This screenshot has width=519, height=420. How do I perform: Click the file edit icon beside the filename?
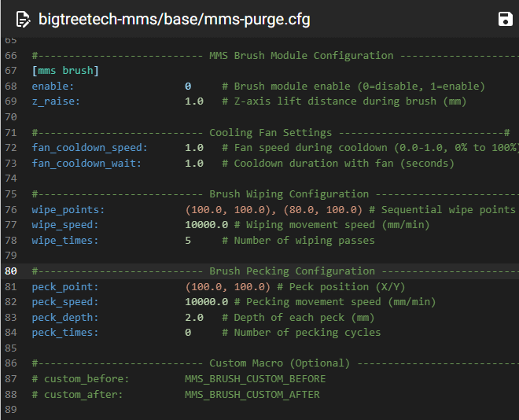pyautogui.click(x=23, y=19)
